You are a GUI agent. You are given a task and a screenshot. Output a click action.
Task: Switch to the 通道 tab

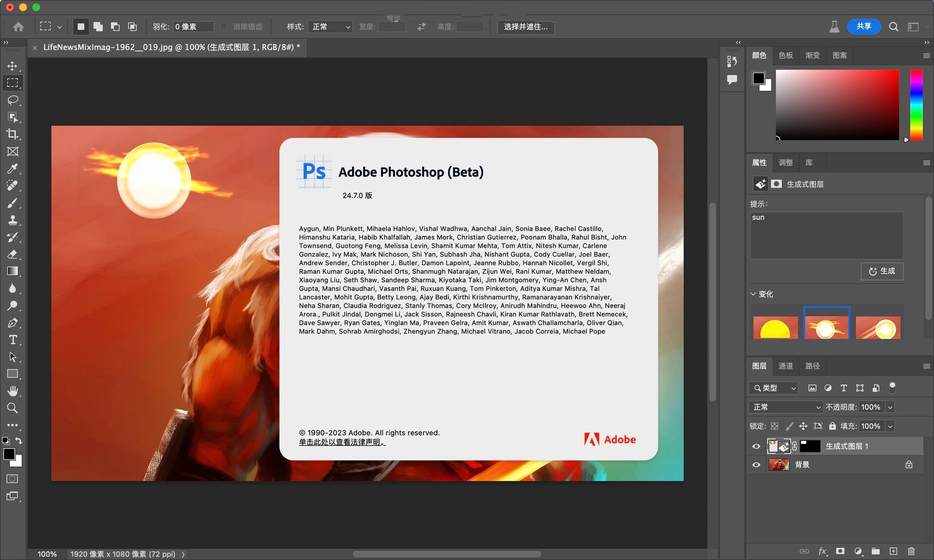point(785,366)
